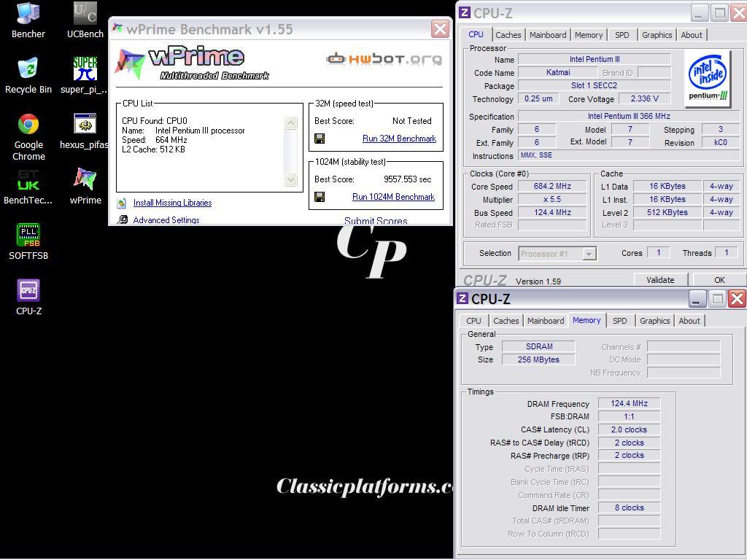Open the SOFTFSB desktop icon
This screenshot has width=747, height=560.
28,242
